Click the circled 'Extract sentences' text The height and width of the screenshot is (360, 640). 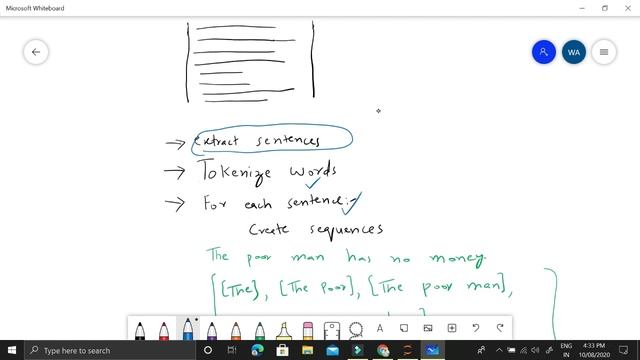[271, 140]
